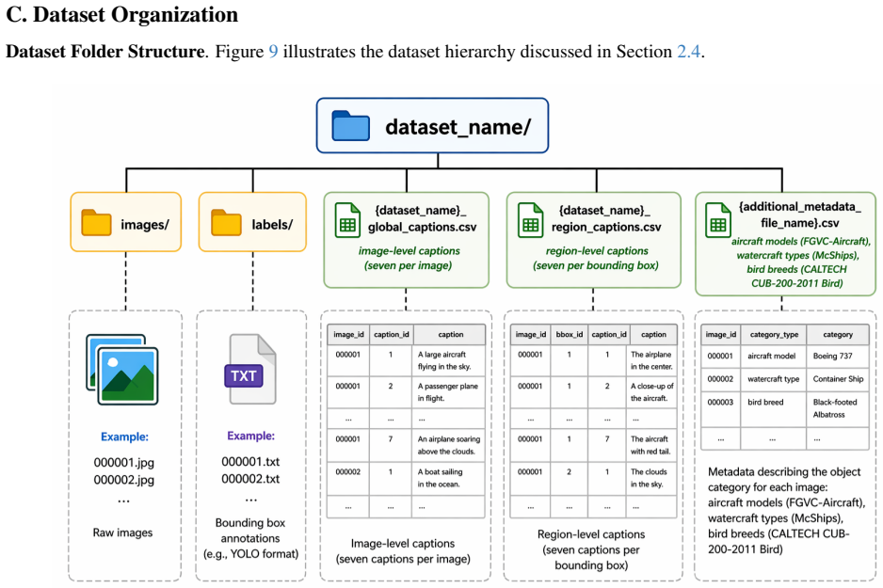The width and height of the screenshot is (883, 588).
Task: Click the bbox_id column header
Action: 570,334
